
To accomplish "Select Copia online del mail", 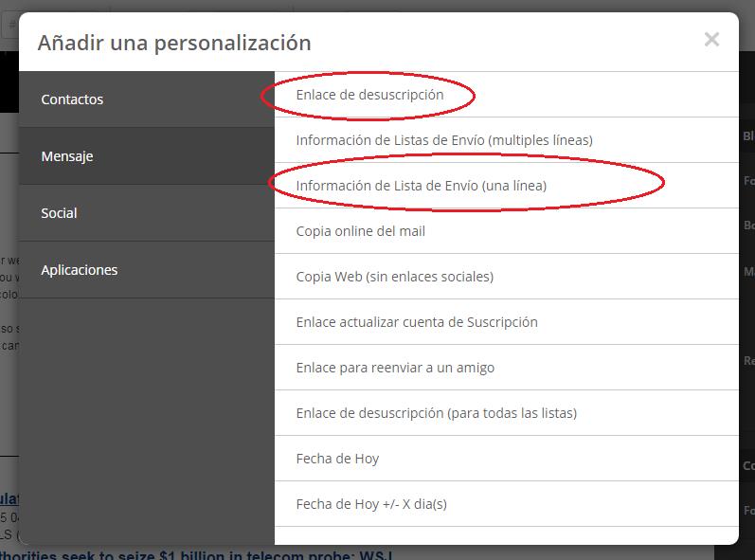I will pyautogui.click(x=507, y=231).
